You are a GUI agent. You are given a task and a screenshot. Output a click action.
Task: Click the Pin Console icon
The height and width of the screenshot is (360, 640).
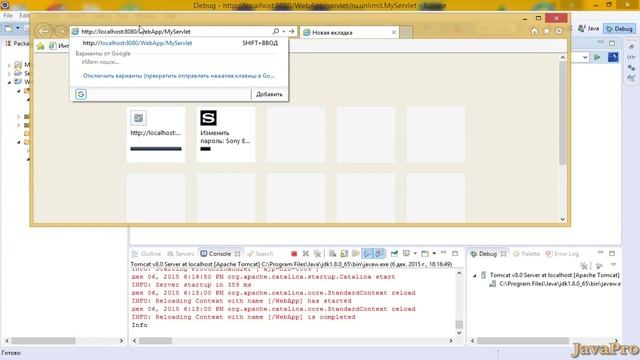[394, 254]
